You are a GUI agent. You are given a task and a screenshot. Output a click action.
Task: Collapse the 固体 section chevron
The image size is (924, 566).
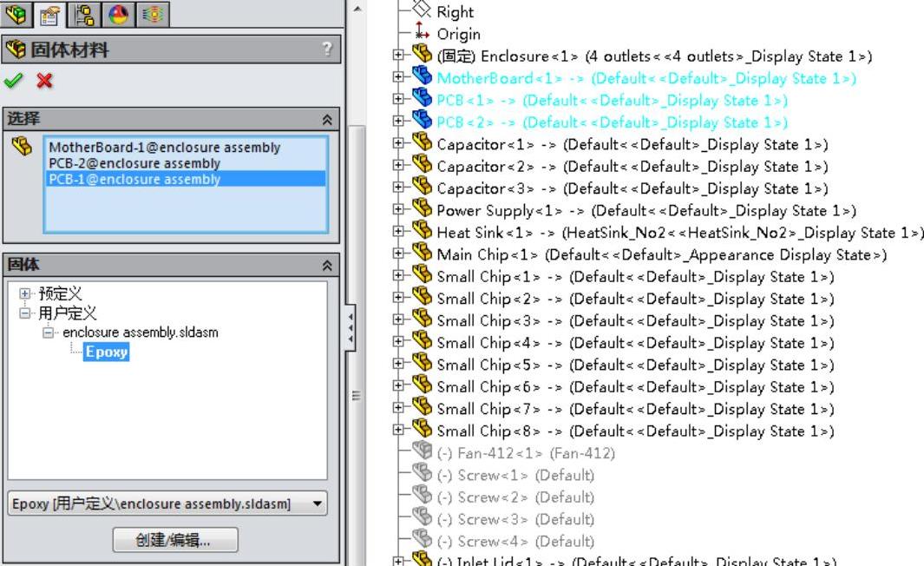(326, 266)
